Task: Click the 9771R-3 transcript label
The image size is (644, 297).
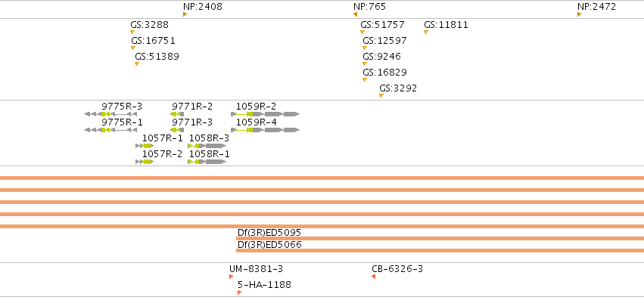Action: (192, 122)
